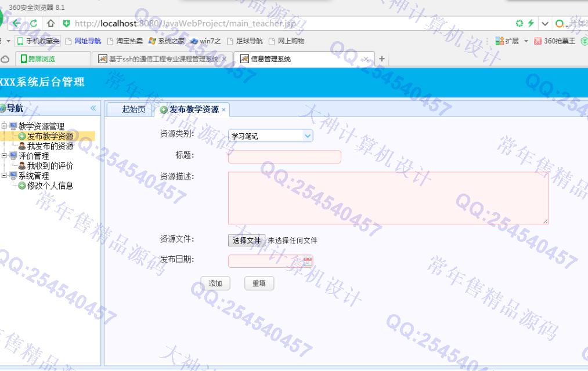The image size is (588, 371).
Task: Click the 重填 reset button
Action: [259, 283]
